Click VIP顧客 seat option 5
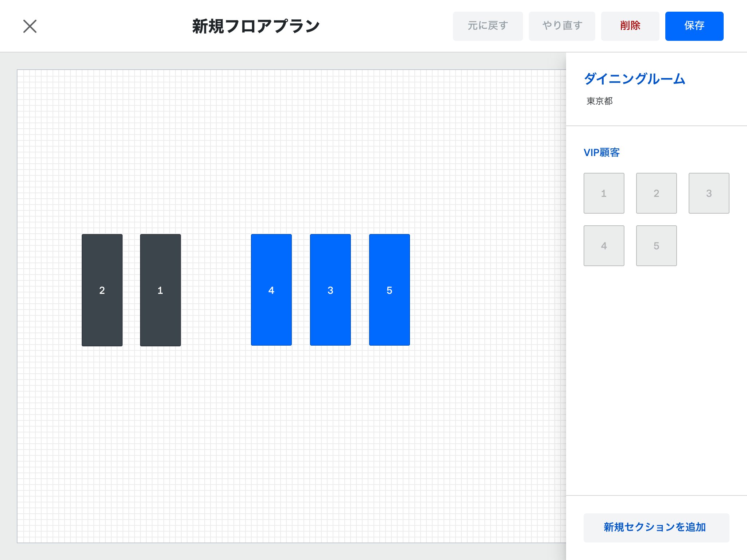The image size is (747, 560). 656,245
